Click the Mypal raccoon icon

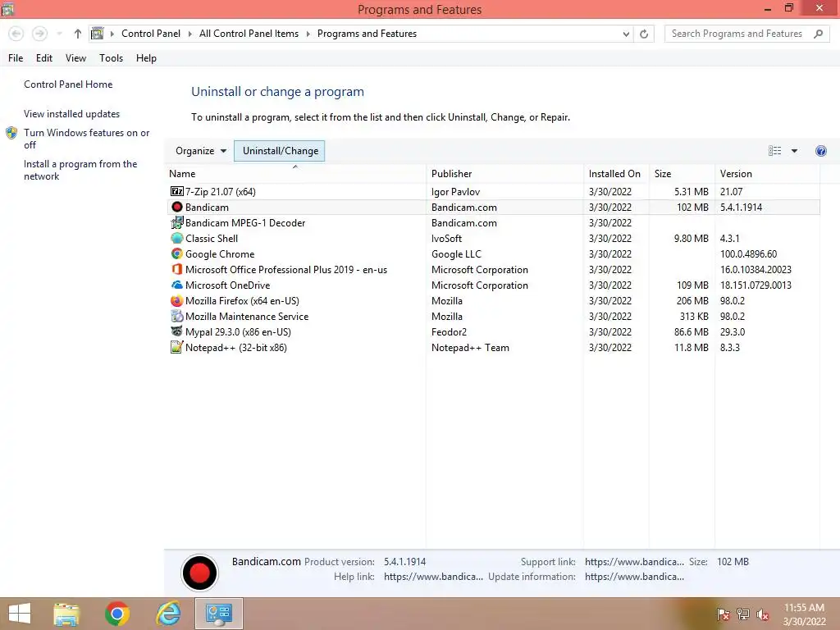click(x=177, y=331)
